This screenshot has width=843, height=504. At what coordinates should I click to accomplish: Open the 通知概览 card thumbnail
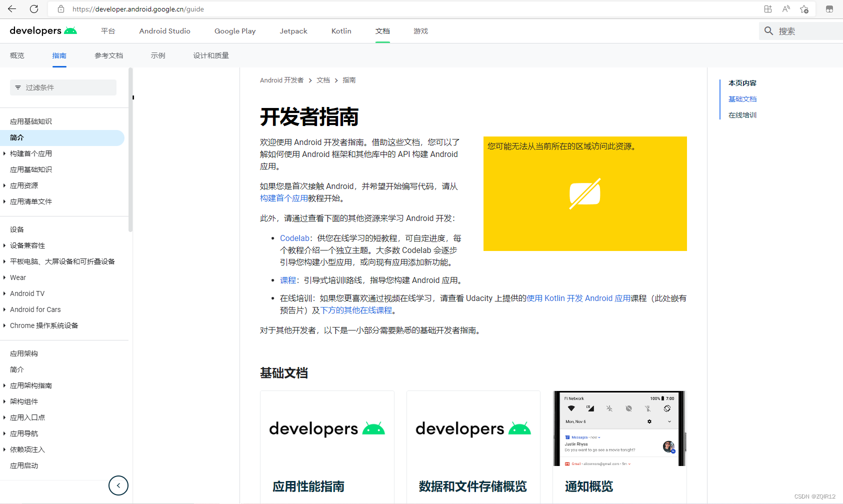pos(619,428)
